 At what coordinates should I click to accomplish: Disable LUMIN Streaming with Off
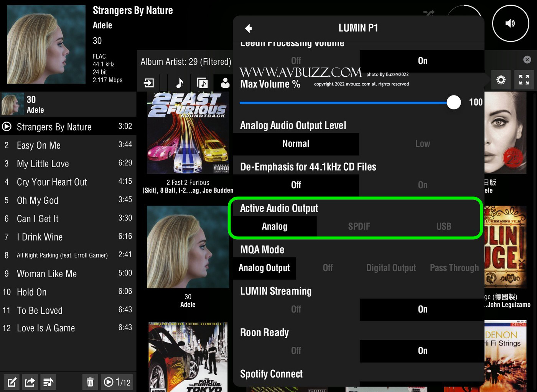[x=296, y=309]
